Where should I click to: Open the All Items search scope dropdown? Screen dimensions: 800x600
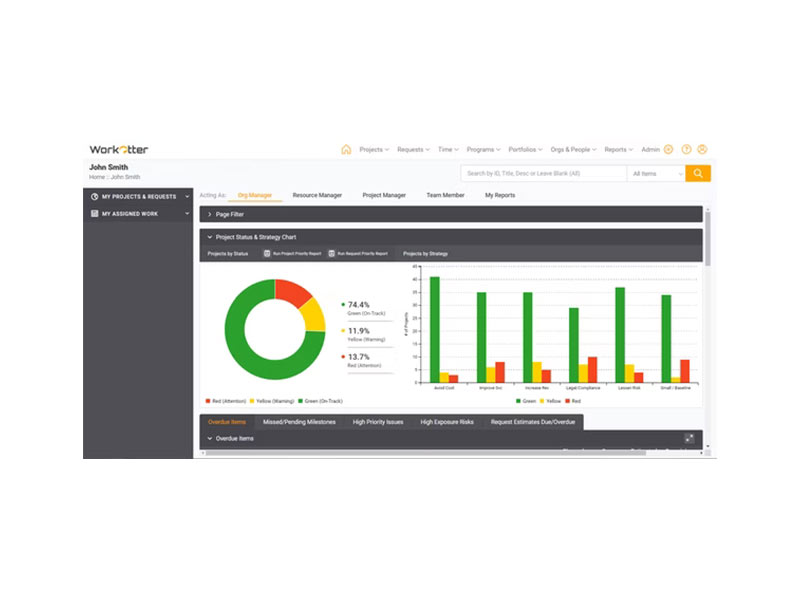pyautogui.click(x=656, y=173)
